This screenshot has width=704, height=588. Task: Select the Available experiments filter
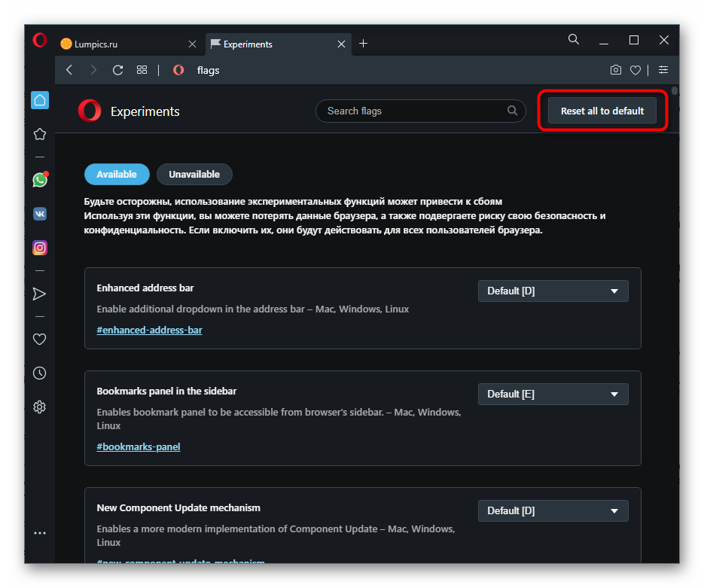pyautogui.click(x=117, y=174)
